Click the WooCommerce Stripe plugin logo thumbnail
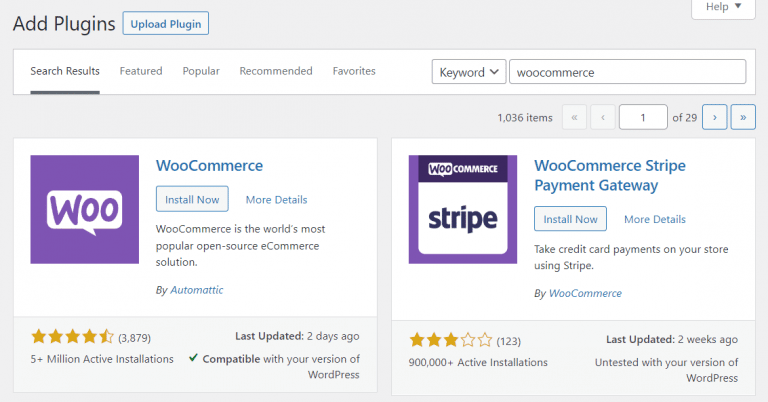 pos(463,210)
